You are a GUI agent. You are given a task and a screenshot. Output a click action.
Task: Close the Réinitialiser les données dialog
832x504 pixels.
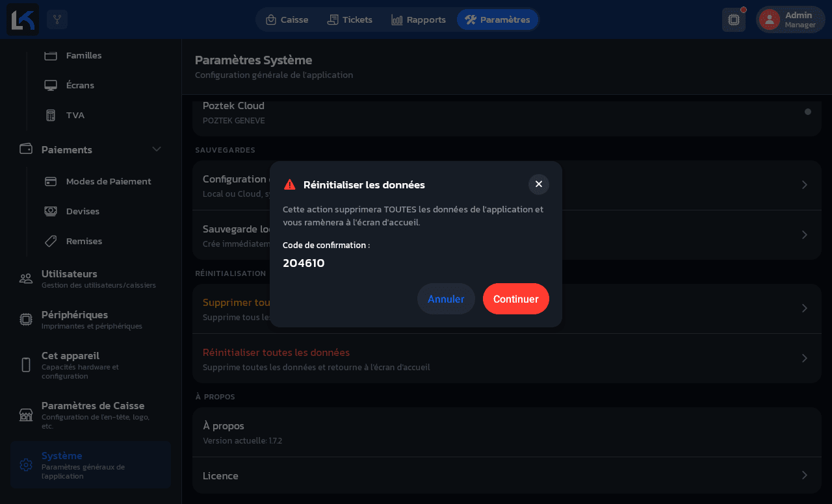[539, 184]
